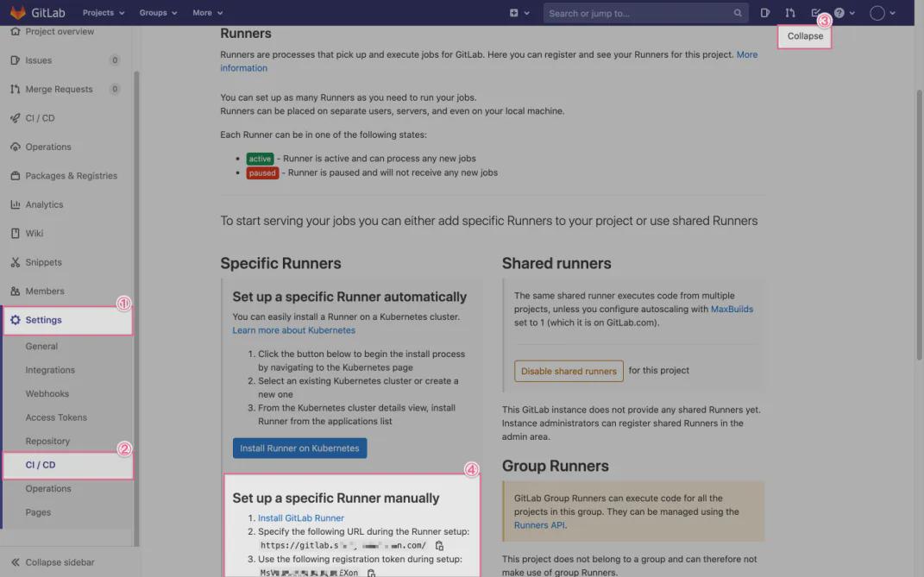Open Packages & Registries in the sidebar
The image size is (924, 577).
click(71, 176)
